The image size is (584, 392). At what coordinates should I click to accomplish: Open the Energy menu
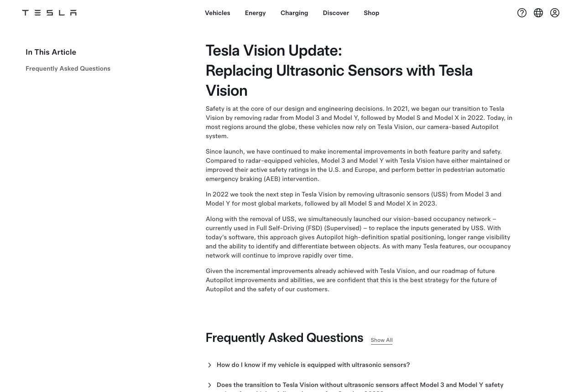(255, 13)
